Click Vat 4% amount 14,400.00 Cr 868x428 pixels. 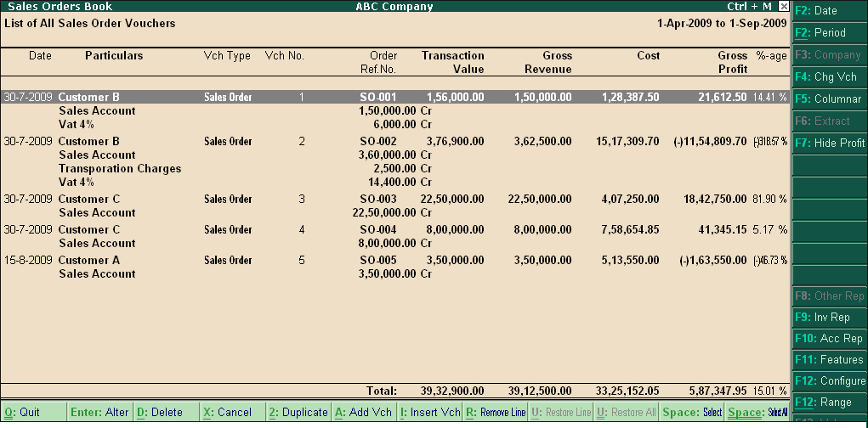click(400, 182)
